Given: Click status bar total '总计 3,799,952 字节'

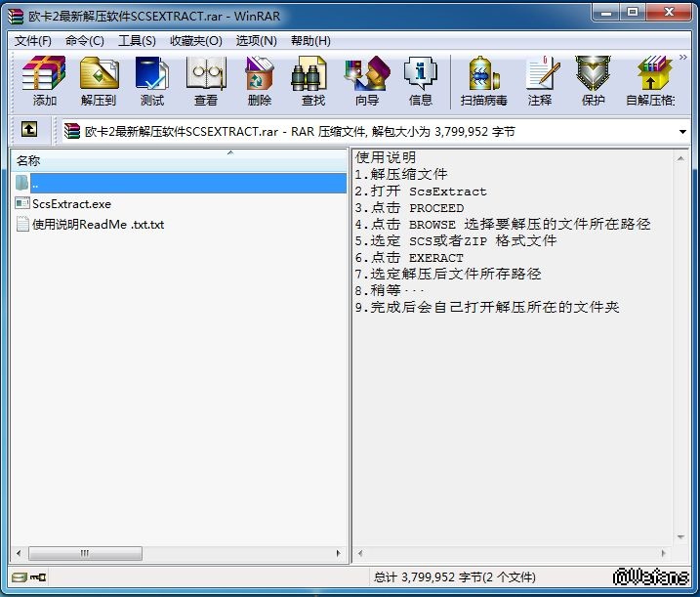Looking at the screenshot, I should point(455,577).
